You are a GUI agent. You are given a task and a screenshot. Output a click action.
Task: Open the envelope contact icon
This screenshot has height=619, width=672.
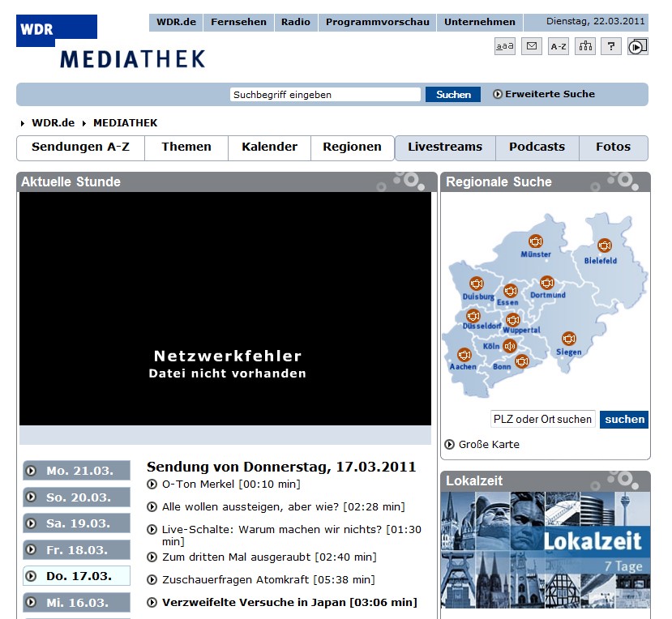coord(532,46)
